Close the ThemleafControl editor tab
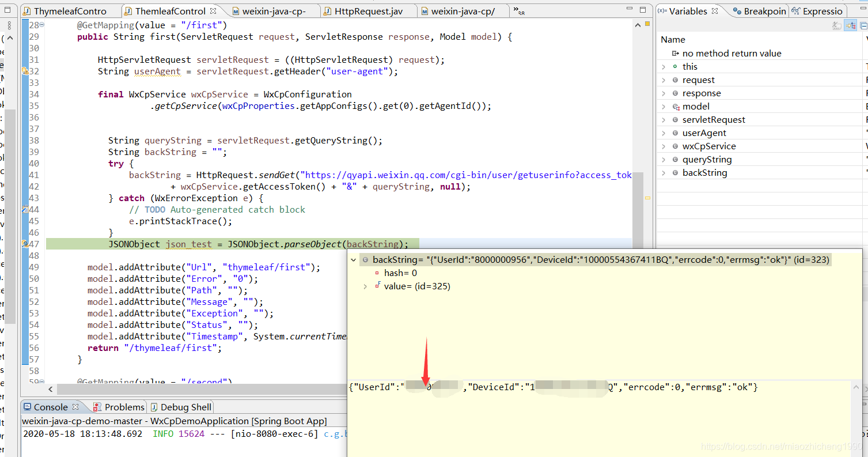 (x=213, y=11)
